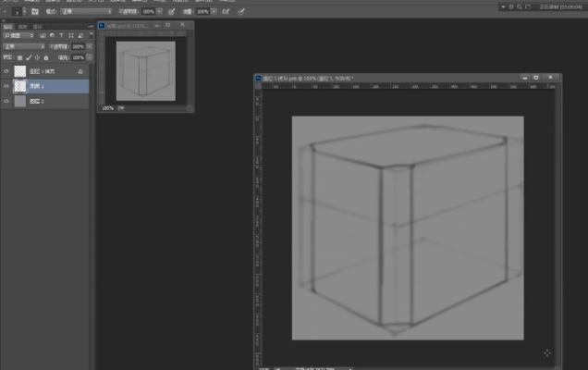588x370 pixels.
Task: Open the Layers panel flyout menu
Action: coord(91,27)
